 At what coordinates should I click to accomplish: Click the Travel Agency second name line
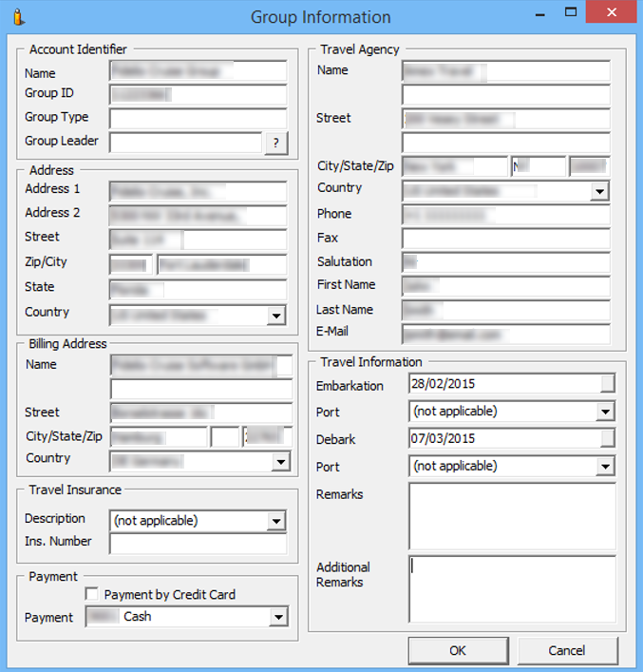(506, 95)
